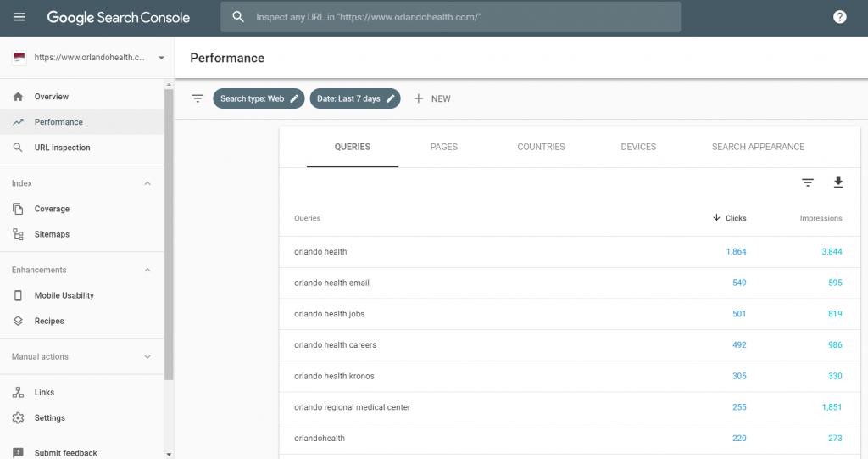Click the table filter rows icon
The height and width of the screenshot is (459, 868).
pos(808,182)
